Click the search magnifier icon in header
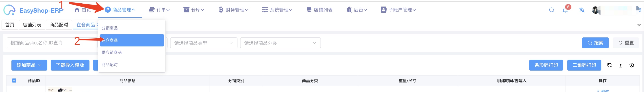 point(551,10)
